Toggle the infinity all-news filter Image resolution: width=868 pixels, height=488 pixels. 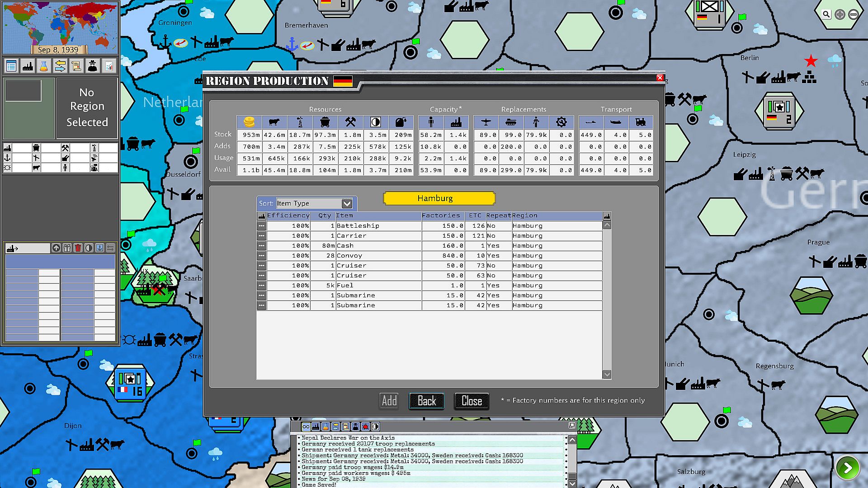pyautogui.click(x=306, y=427)
